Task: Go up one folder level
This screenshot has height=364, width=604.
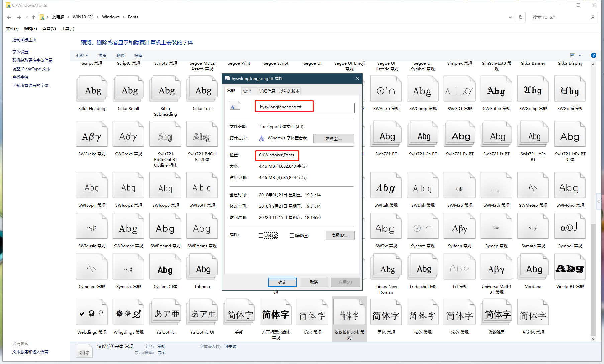Action: click(33, 17)
